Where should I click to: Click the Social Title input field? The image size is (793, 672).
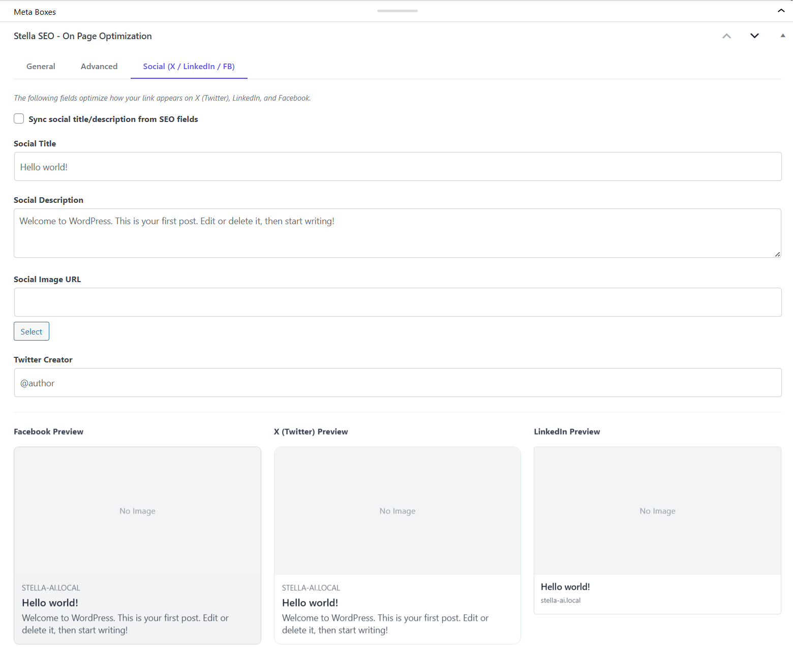pyautogui.click(x=398, y=167)
